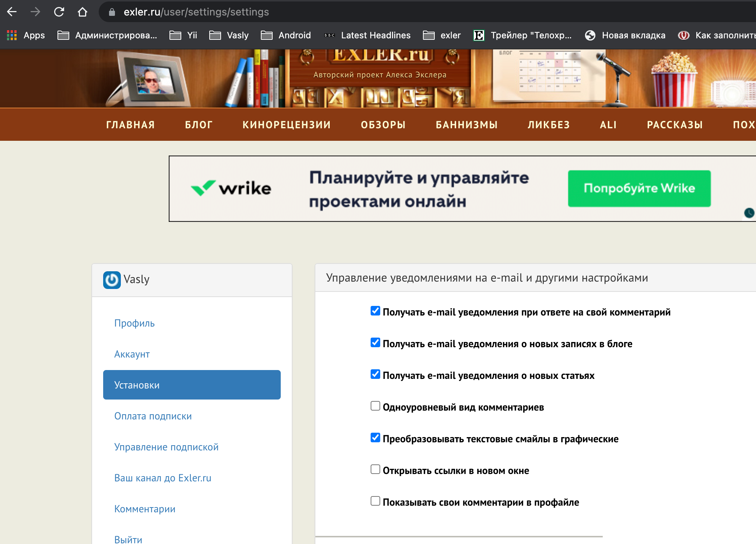The width and height of the screenshot is (756, 544).
Task: Open the Профиль sidebar link
Action: (134, 323)
